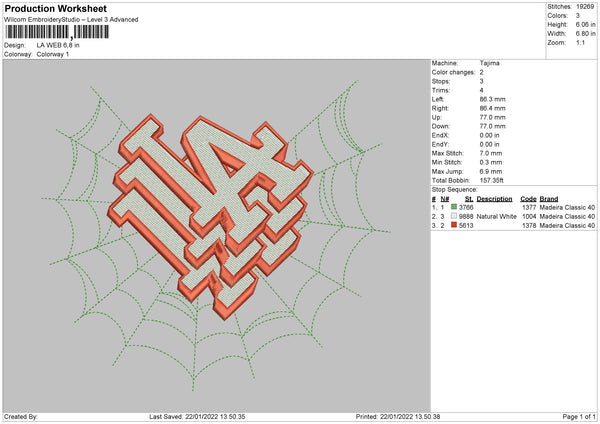Click the 'Up:' extent label

437,117
